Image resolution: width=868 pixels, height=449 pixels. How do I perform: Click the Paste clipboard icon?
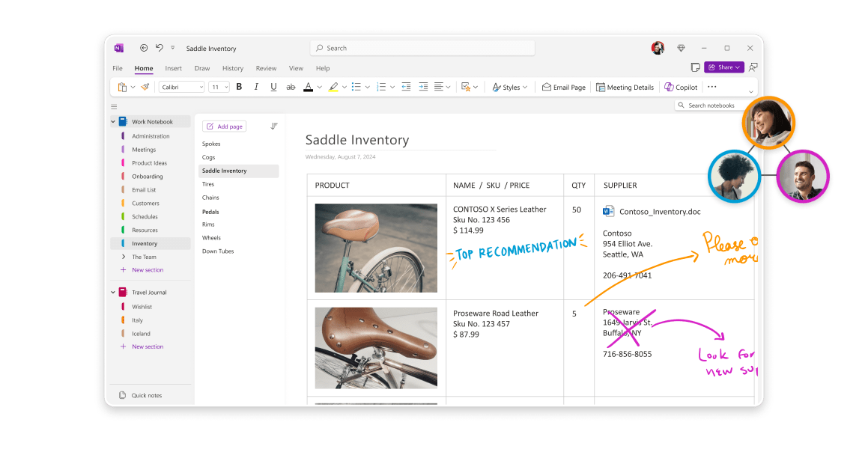point(122,87)
